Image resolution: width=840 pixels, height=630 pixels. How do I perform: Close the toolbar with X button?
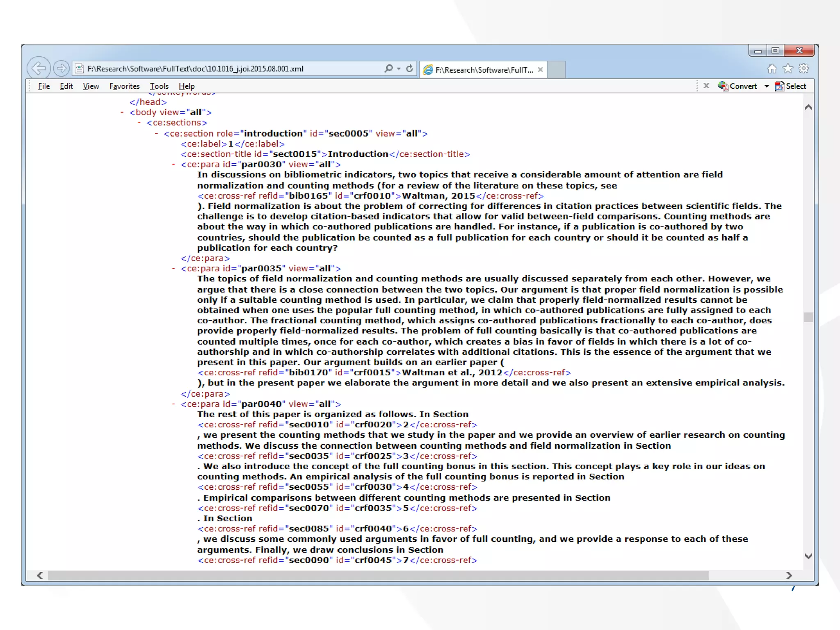(706, 86)
